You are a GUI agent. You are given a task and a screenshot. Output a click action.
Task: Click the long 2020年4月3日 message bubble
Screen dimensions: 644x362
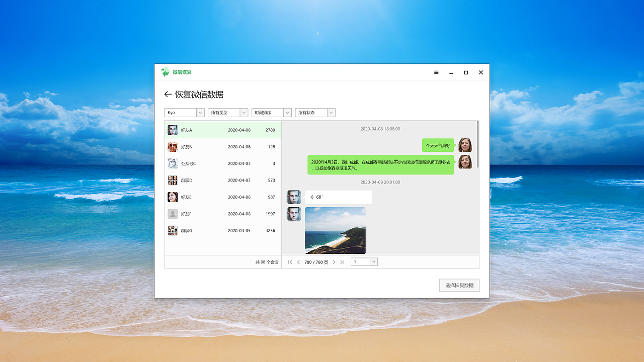click(x=381, y=165)
